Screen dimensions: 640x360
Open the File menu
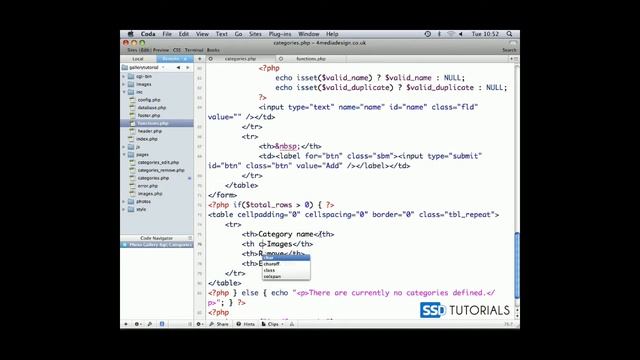click(x=167, y=34)
